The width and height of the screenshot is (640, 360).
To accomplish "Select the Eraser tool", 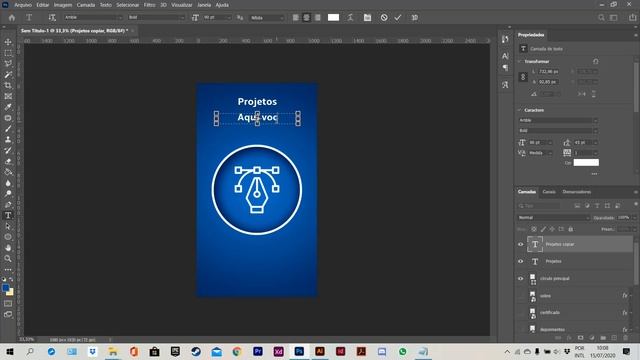I will click(8, 161).
